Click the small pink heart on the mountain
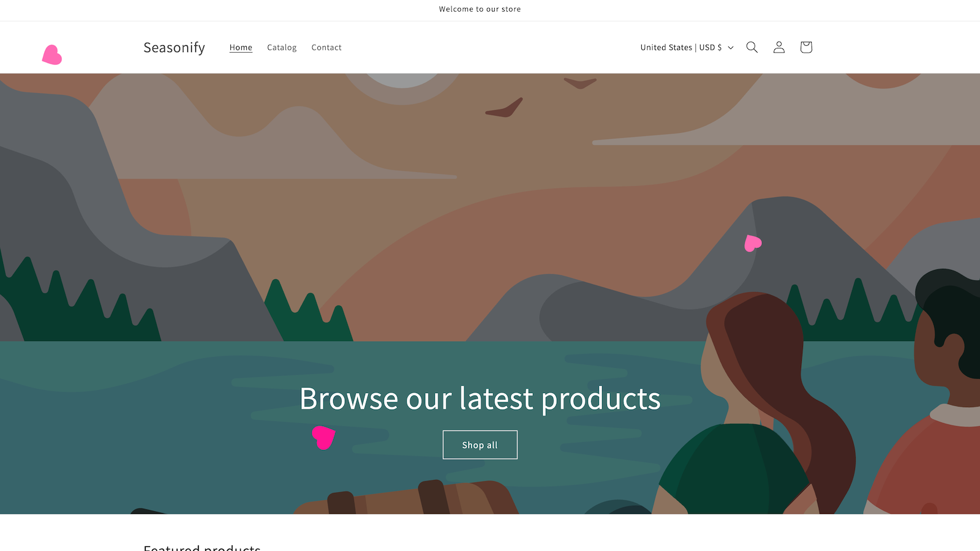980x551 pixels. click(x=752, y=243)
